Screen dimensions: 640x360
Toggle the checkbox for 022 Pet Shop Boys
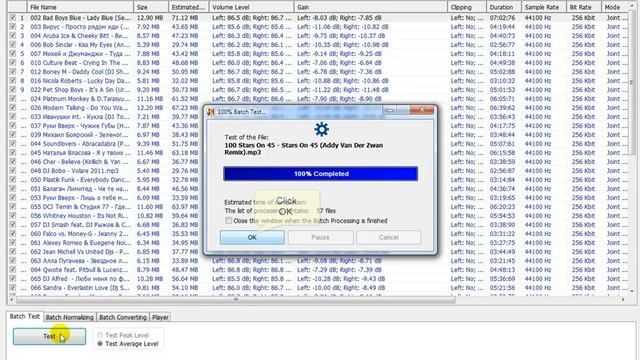point(13,90)
